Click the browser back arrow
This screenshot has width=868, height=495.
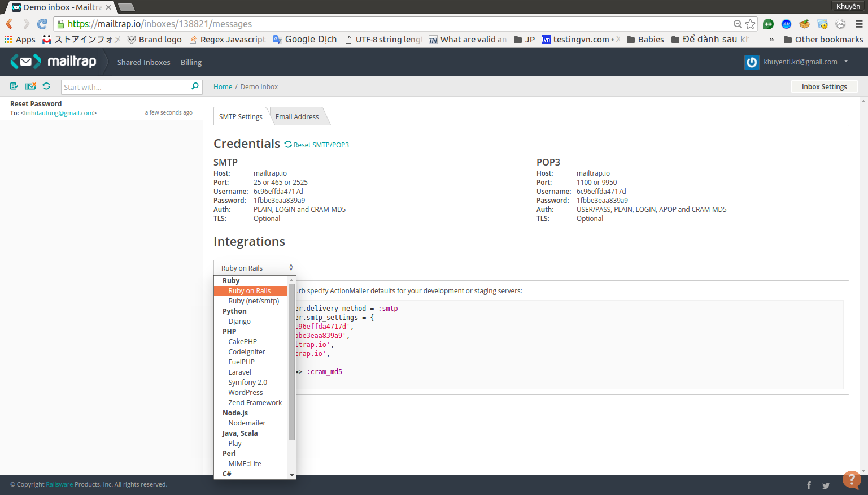click(9, 24)
